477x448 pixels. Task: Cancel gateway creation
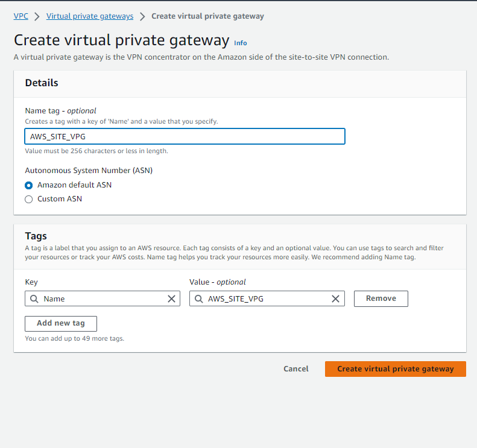tap(296, 369)
